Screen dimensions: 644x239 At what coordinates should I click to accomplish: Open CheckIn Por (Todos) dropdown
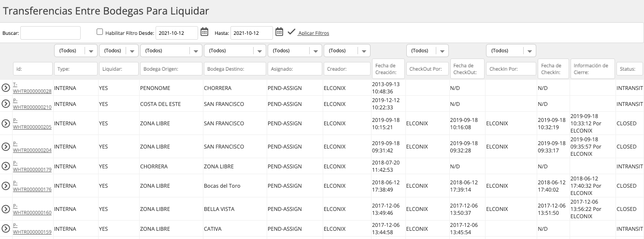[511, 50]
